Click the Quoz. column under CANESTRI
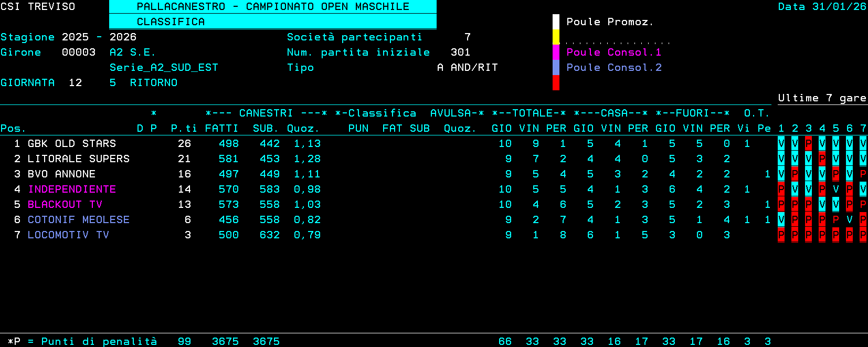Screen dimensions: 868x347 [303, 129]
